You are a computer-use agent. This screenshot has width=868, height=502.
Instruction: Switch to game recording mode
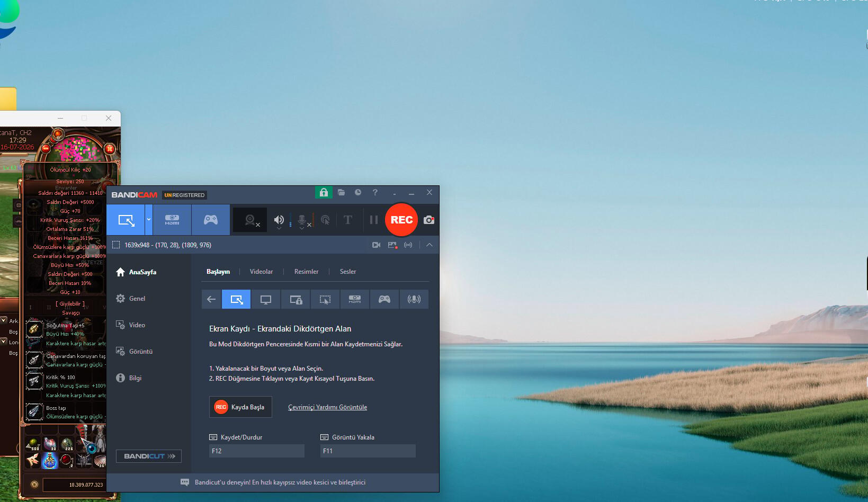pos(211,220)
